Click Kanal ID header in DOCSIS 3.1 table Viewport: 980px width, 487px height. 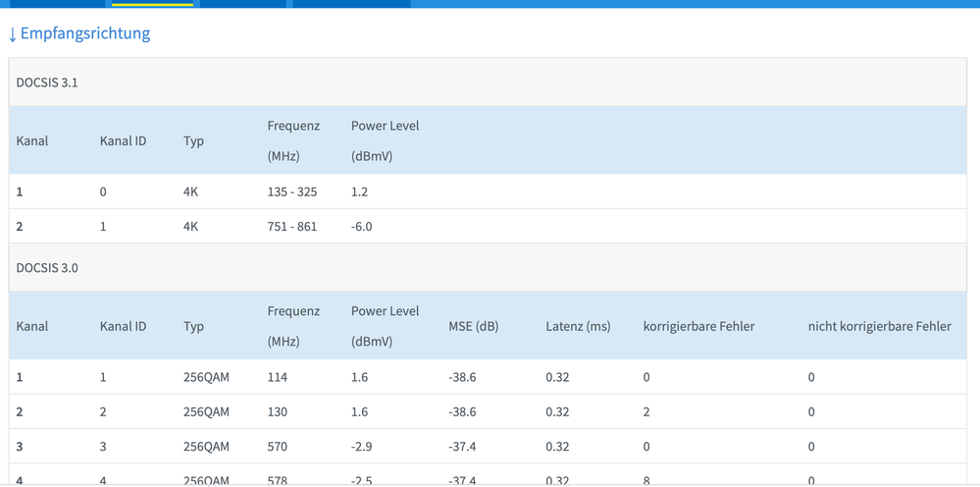tap(124, 140)
